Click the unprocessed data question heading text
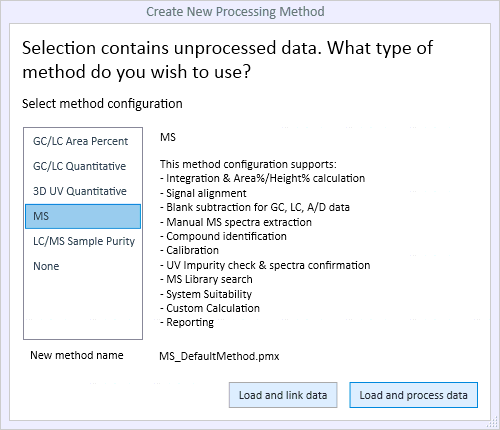The width and height of the screenshot is (500, 430). tap(227, 60)
